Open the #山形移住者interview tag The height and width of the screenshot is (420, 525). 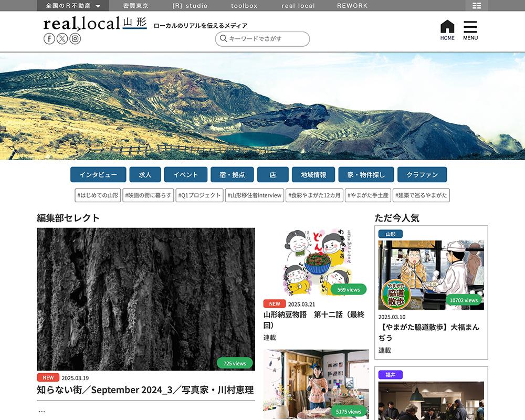coord(255,195)
